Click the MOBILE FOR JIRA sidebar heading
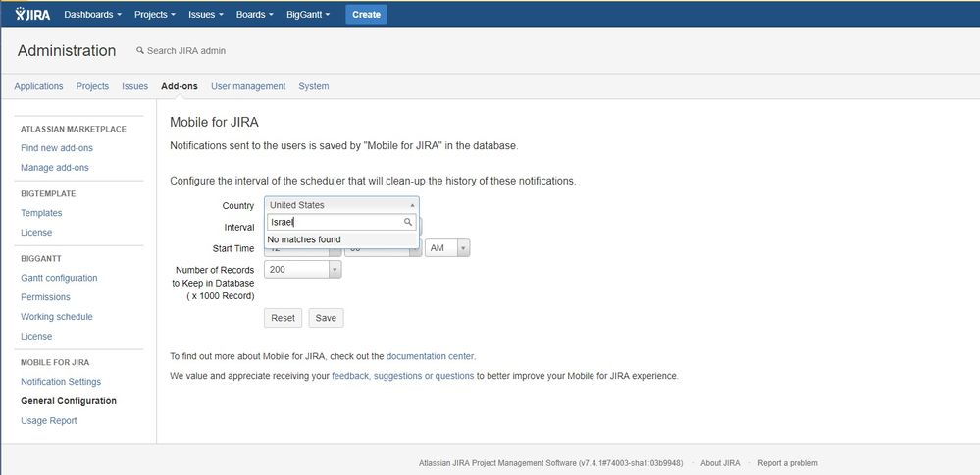 click(55, 362)
